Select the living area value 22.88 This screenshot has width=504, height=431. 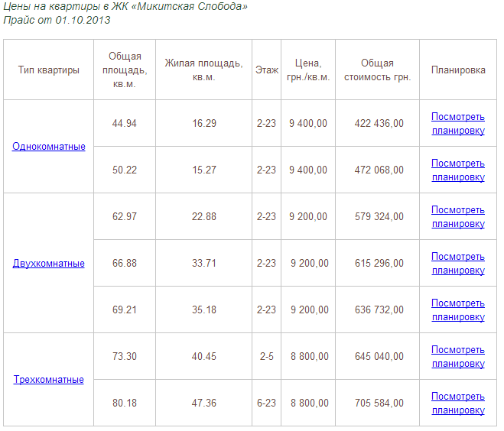204,216
